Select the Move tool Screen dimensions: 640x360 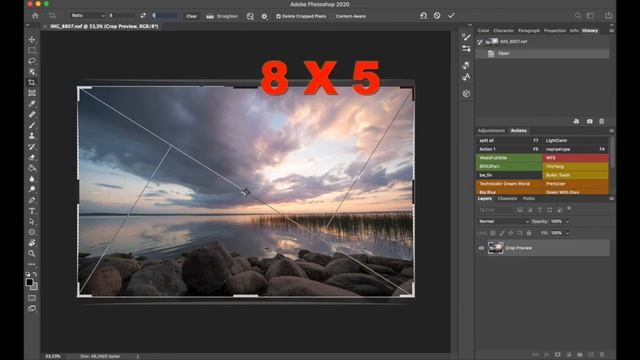(32, 40)
